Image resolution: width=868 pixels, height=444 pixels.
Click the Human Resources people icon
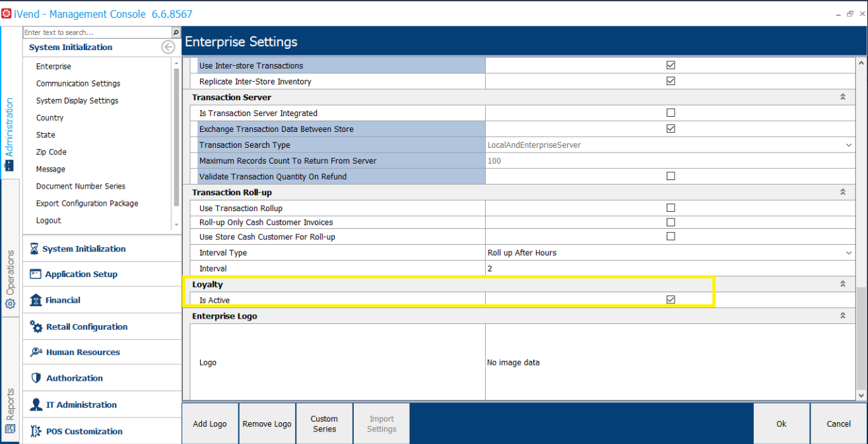36,352
